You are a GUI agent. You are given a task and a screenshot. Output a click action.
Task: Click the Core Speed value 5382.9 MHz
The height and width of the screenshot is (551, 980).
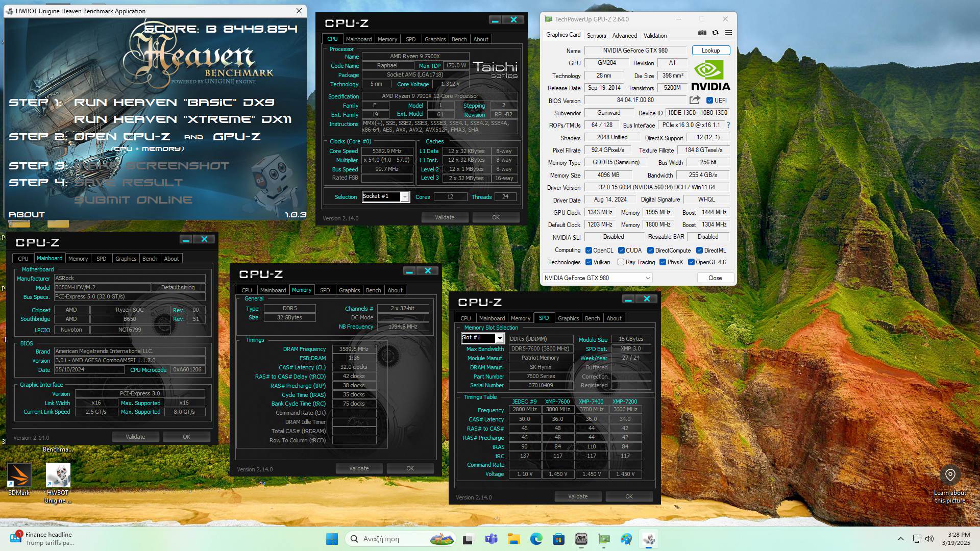[x=387, y=151]
